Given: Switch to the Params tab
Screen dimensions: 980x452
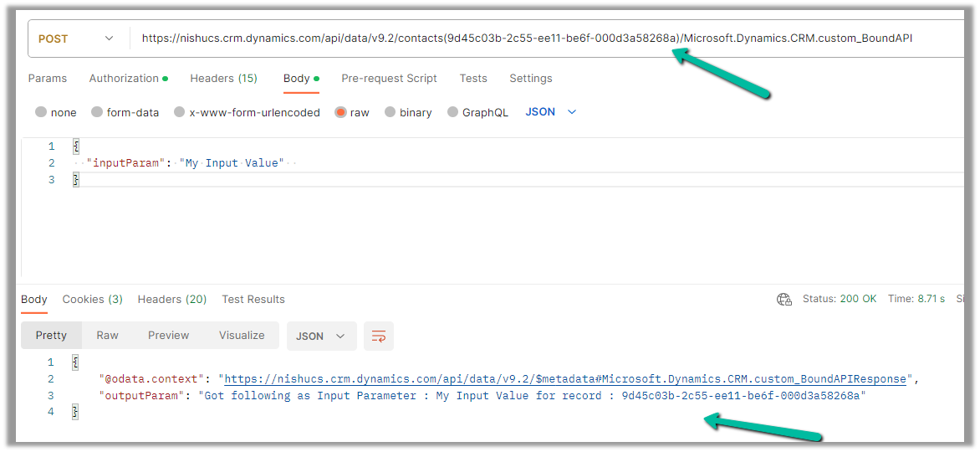Looking at the screenshot, I should pos(48,78).
